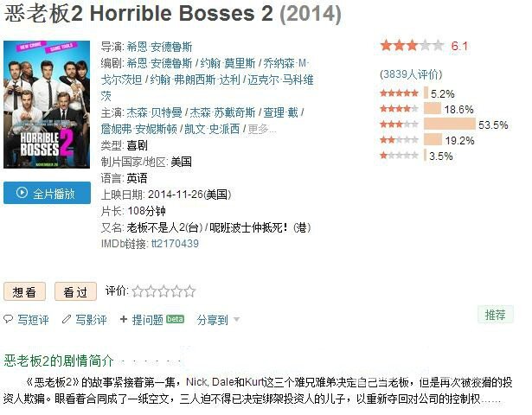Click the Horrible Bosses 2 poster thumbnail
The image size is (532, 415).
(47, 105)
